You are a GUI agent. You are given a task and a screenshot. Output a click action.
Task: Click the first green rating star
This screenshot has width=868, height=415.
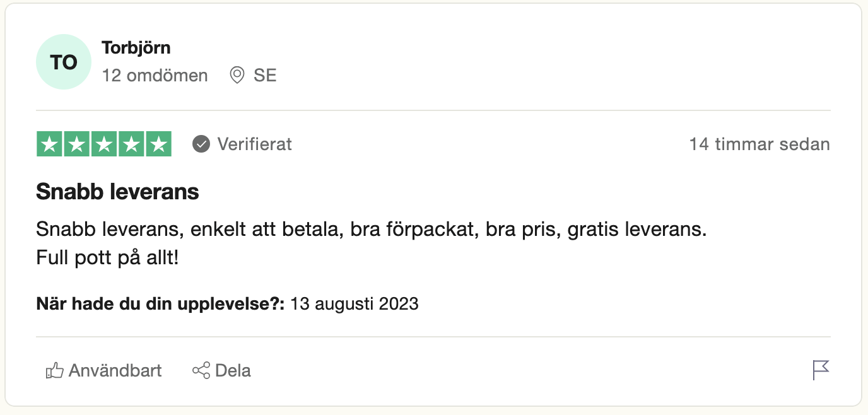pyautogui.click(x=50, y=144)
